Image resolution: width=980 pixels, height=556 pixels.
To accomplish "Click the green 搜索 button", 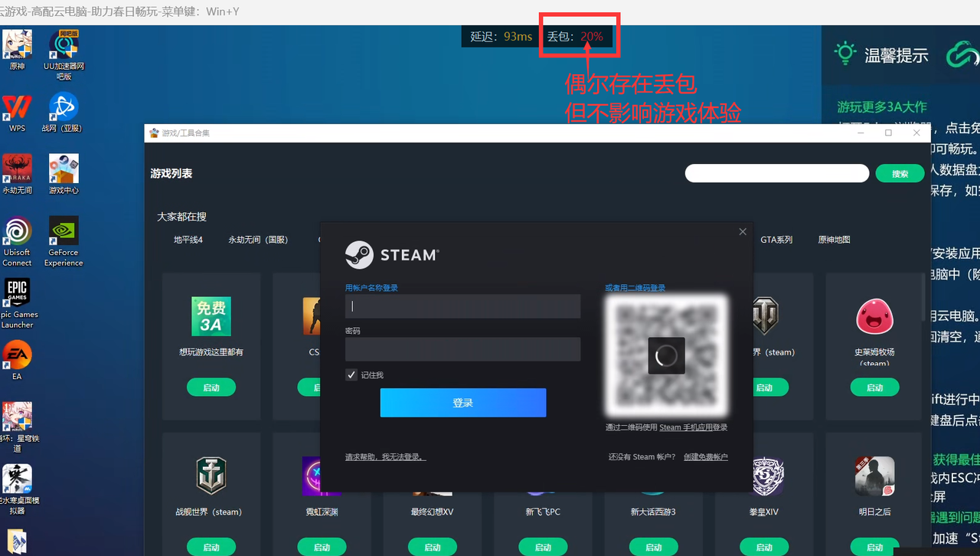I will pyautogui.click(x=900, y=173).
